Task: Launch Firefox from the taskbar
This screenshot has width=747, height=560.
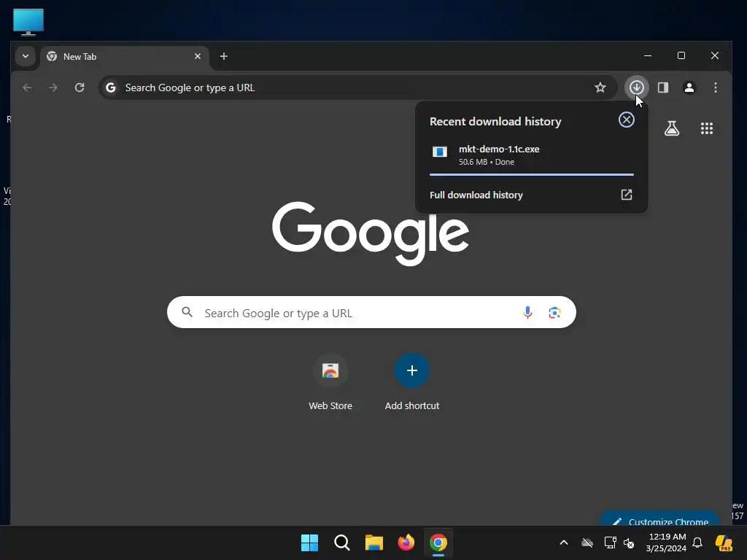Action: point(406,542)
